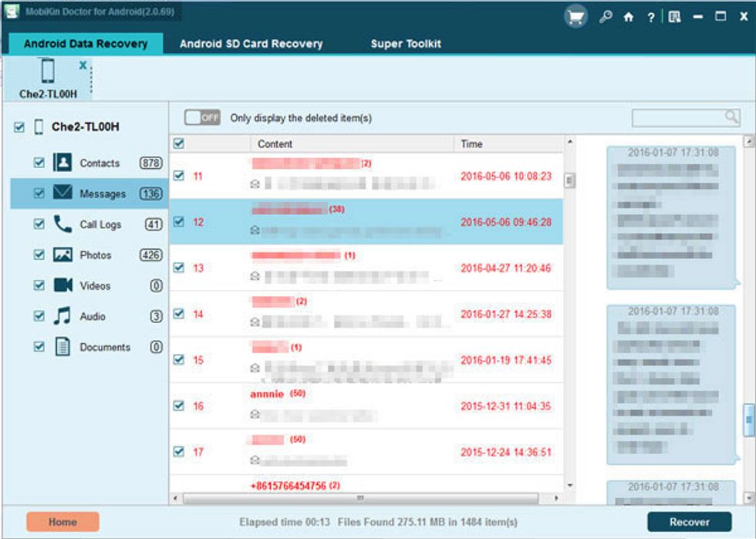Open the Super Toolkit tab
Viewport: 756px width, 539px height.
406,44
